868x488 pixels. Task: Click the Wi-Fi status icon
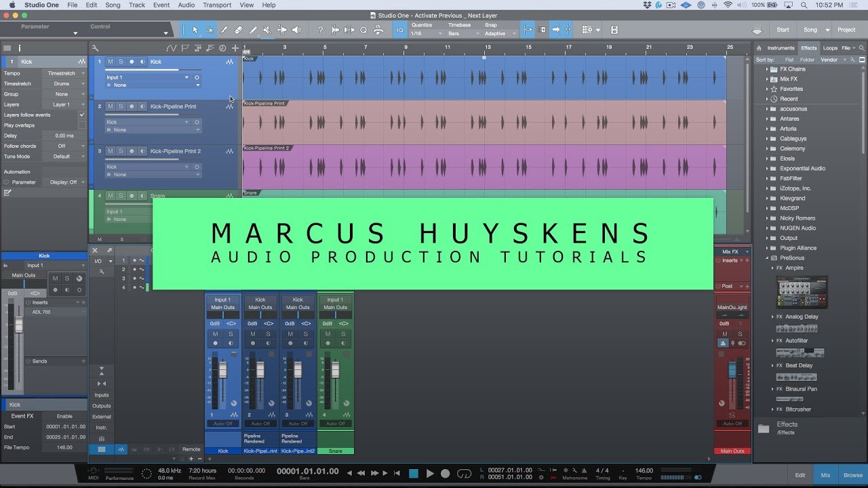728,5
